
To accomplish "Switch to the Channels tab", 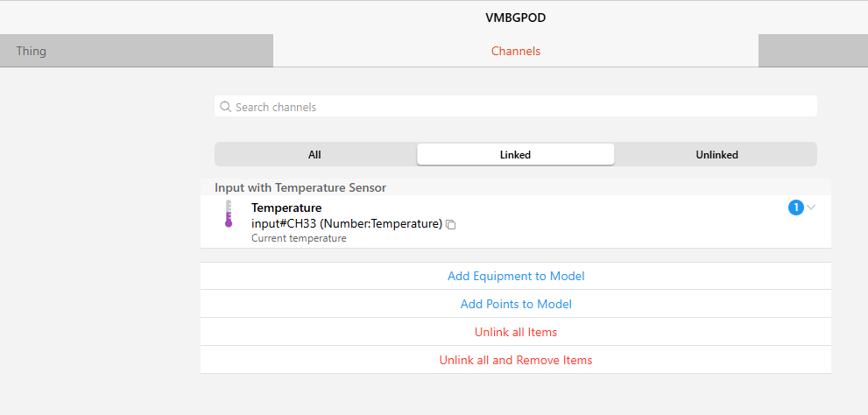I will pyautogui.click(x=516, y=51).
